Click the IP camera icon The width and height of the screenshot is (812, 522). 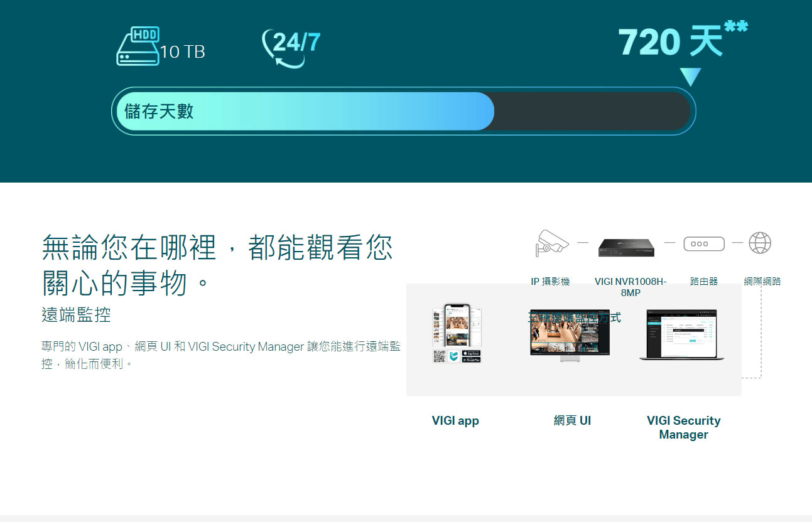551,243
